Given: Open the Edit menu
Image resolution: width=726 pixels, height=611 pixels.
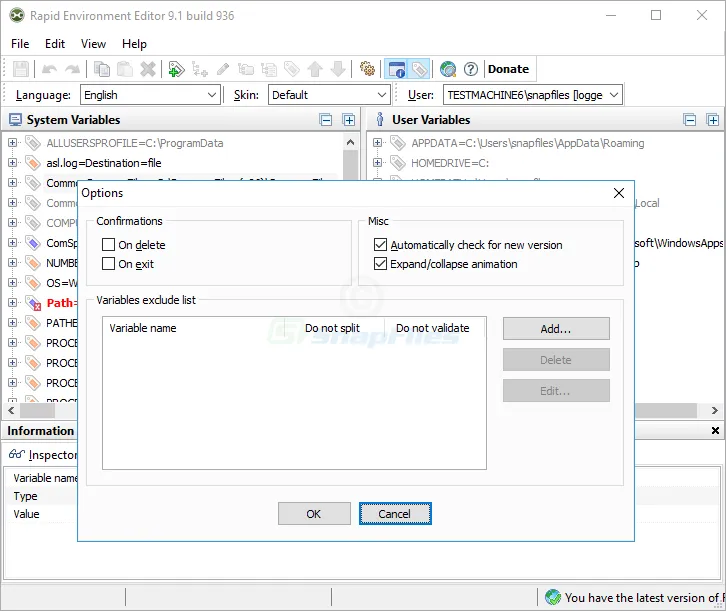Looking at the screenshot, I should (x=55, y=44).
